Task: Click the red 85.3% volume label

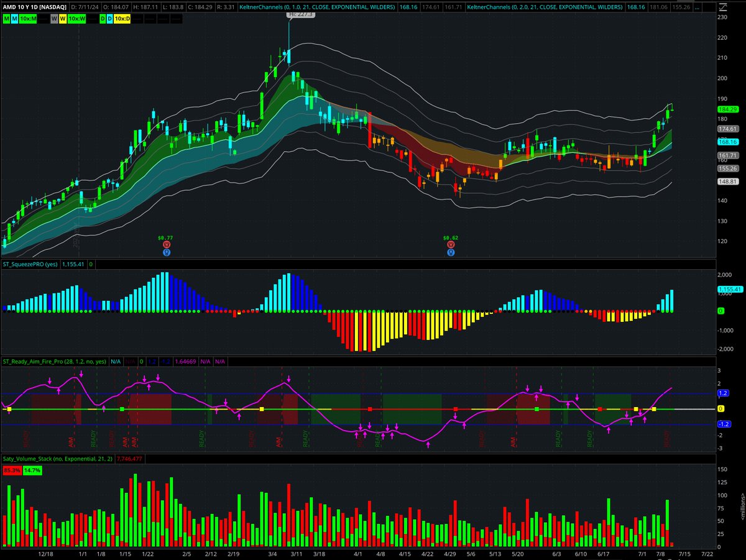Action: 12,470
